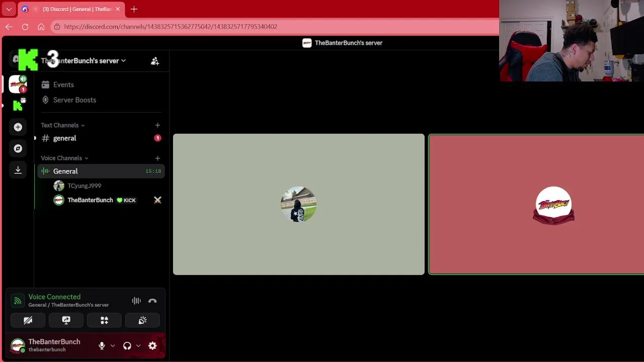Open microphone input options arrow
The height and width of the screenshot is (362, 644).
pyautogui.click(x=113, y=346)
